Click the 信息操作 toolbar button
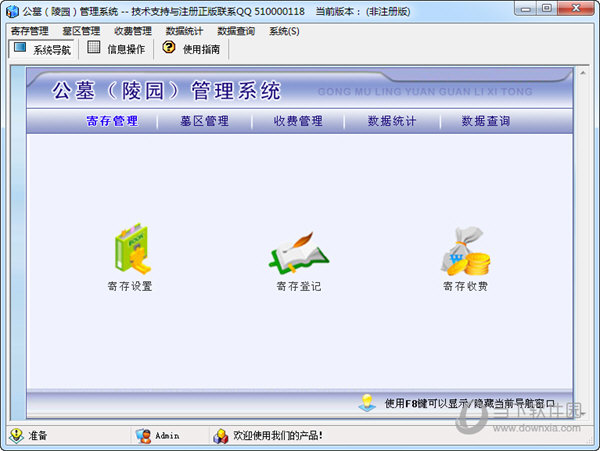 [116, 49]
